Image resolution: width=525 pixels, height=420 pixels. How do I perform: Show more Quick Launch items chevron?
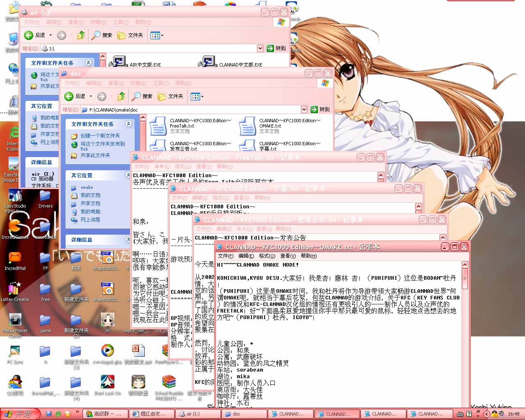78,412
